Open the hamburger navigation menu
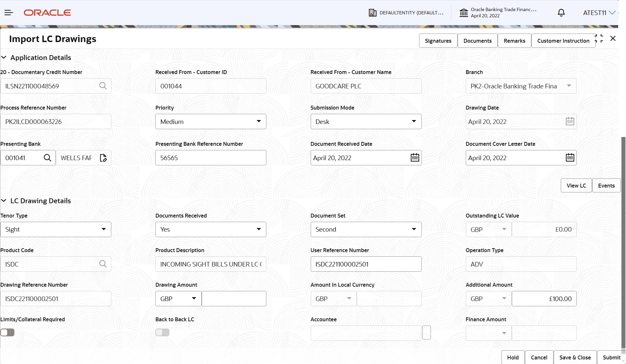The image size is (626, 364). pos(8,12)
